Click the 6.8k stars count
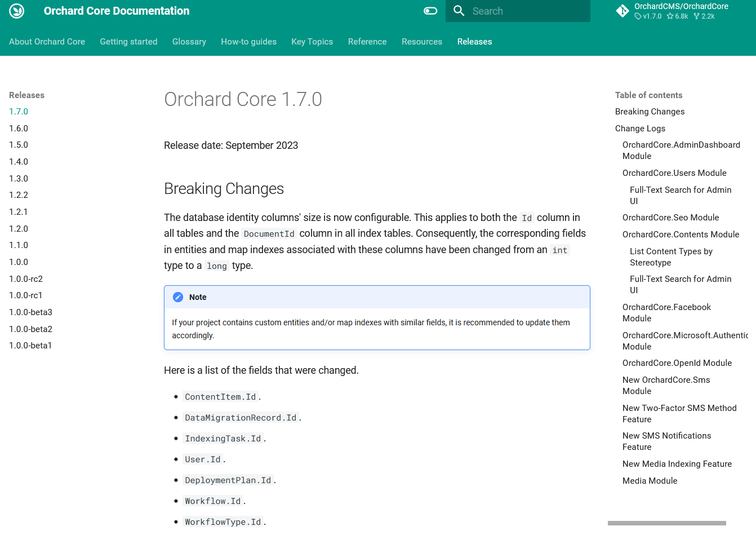Image resolution: width=756 pixels, height=535 pixels. click(678, 16)
